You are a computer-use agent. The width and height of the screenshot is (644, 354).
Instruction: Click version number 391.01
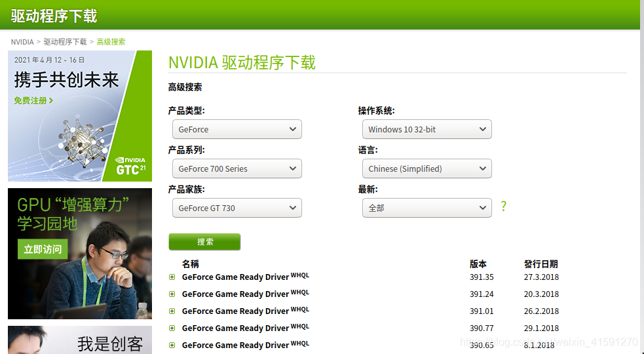482,311
